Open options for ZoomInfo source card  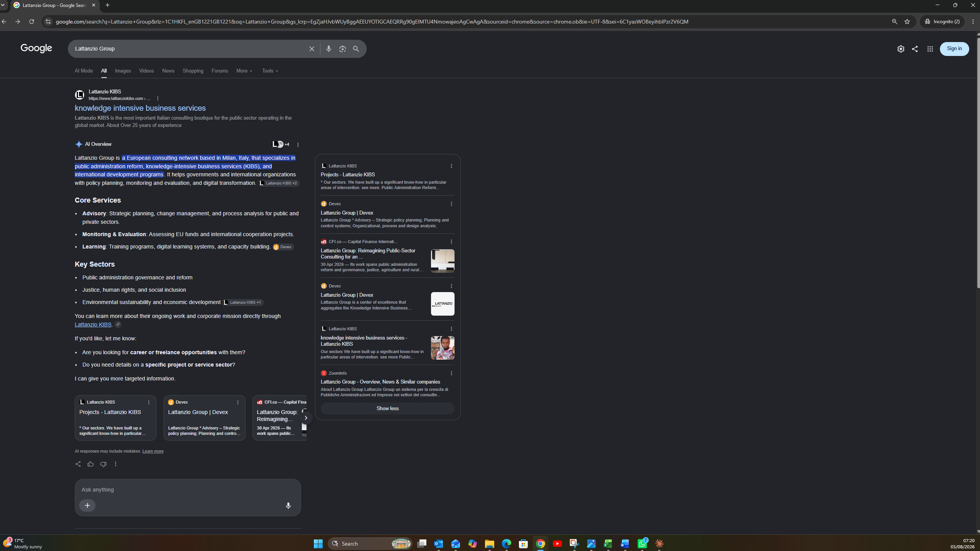pos(451,373)
